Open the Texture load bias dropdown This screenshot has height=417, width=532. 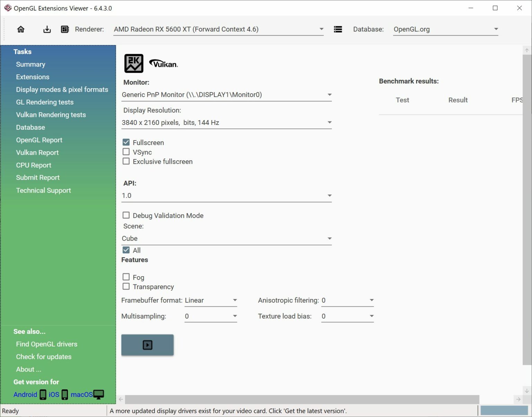click(x=347, y=316)
